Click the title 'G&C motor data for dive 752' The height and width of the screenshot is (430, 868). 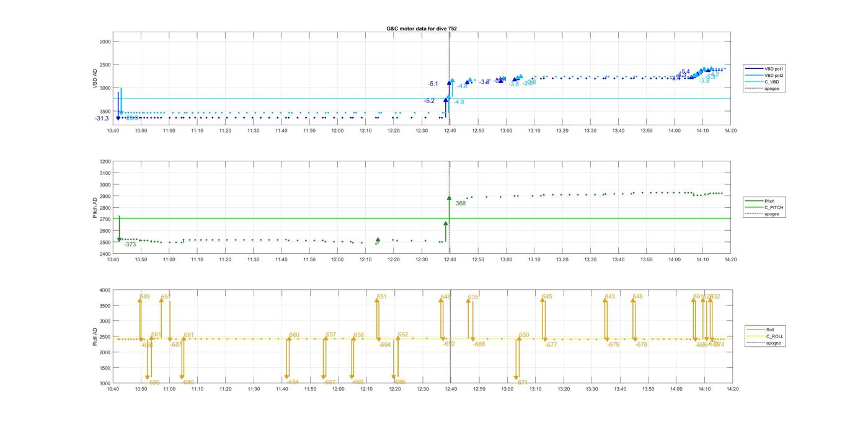tap(422, 29)
